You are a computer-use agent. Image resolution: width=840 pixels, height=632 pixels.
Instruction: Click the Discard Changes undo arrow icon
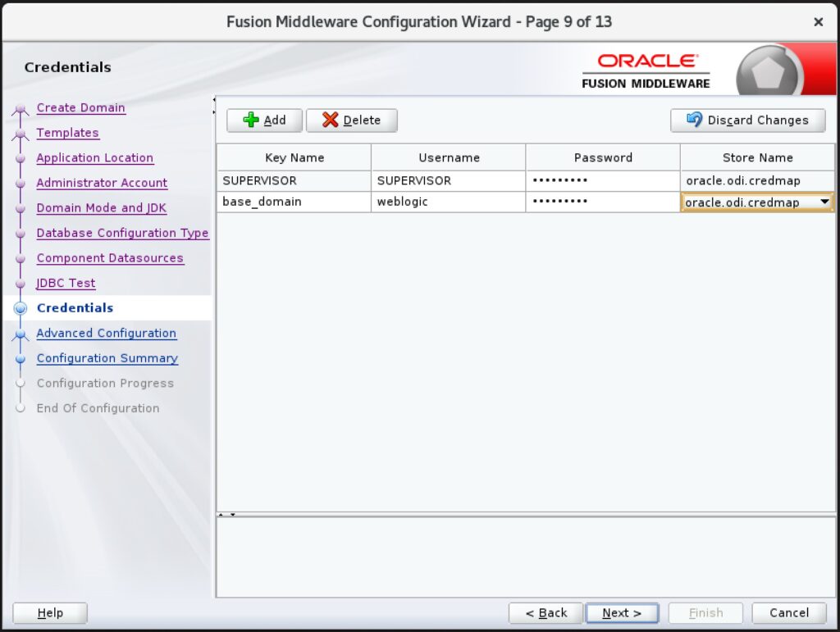coord(694,120)
